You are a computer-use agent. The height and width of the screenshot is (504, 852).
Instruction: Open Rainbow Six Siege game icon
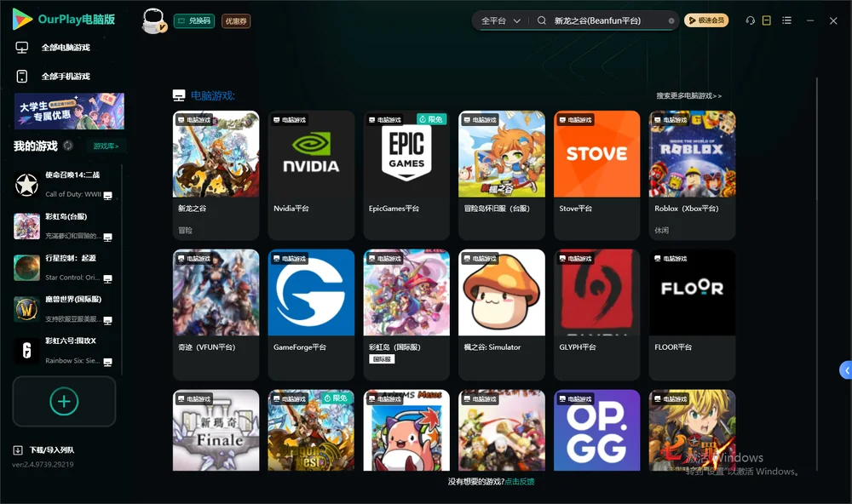pyautogui.click(x=26, y=351)
